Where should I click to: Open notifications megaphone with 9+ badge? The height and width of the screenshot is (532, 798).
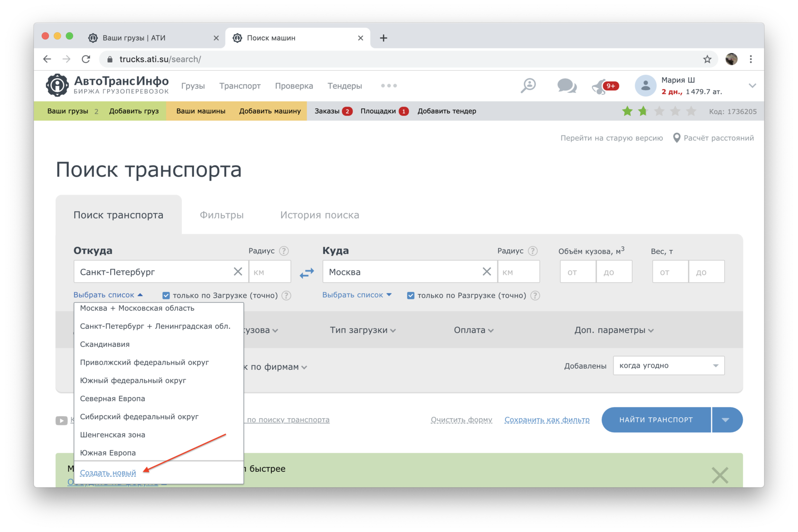click(605, 86)
